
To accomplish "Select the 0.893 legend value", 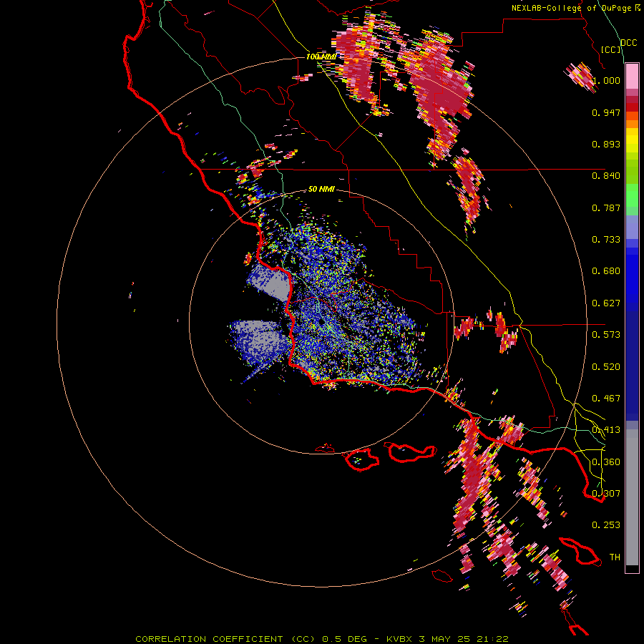I will [606, 144].
